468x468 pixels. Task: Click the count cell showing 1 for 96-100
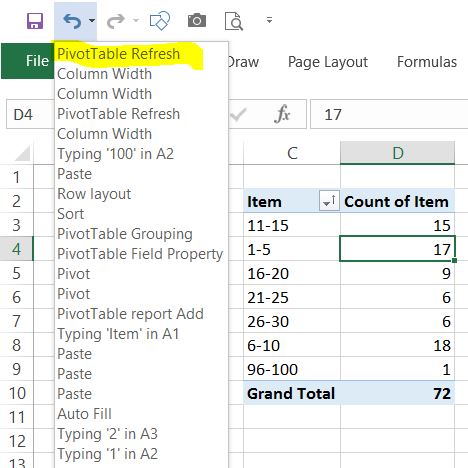397,369
